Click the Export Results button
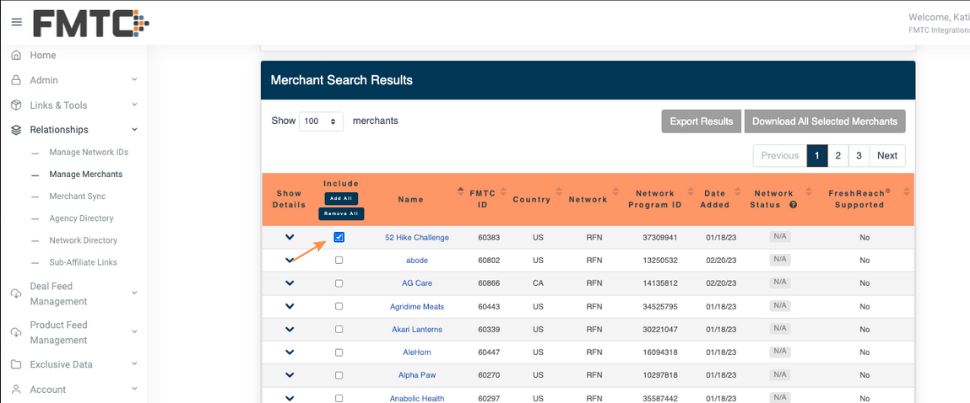Screen dimensions: 970x403 701,122
